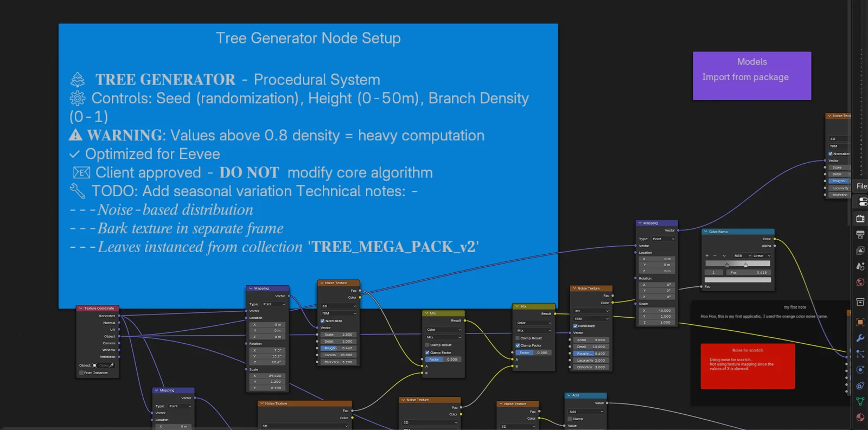
Task: Enable Clamp checkbox in the Add node
Action: (x=570, y=419)
